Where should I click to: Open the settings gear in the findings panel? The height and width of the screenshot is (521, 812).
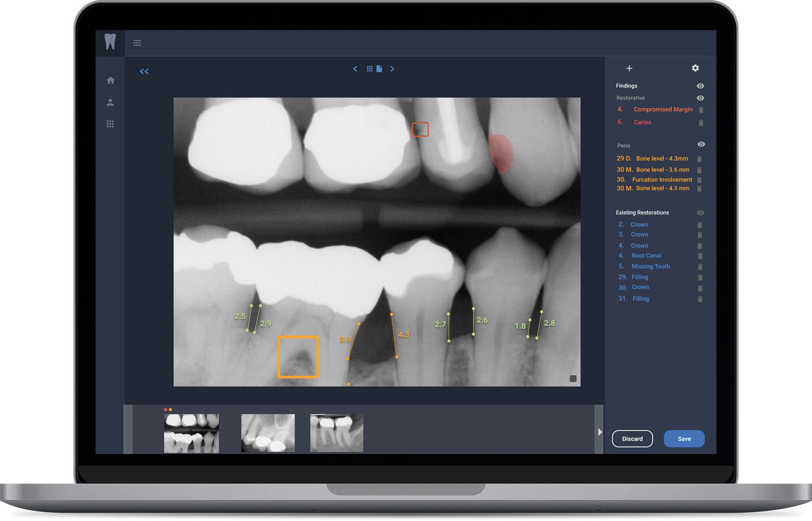pyautogui.click(x=695, y=68)
